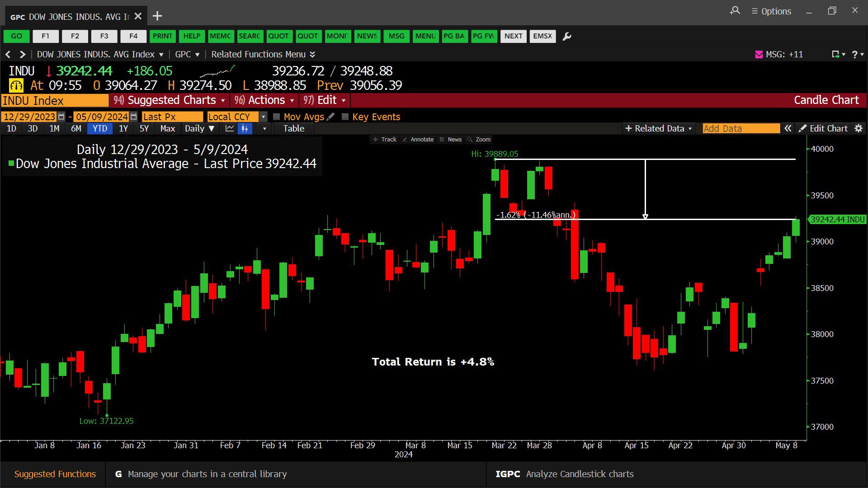The image size is (868, 488).
Task: Click the green legend swatch for Dow Jones
Action: point(11,164)
